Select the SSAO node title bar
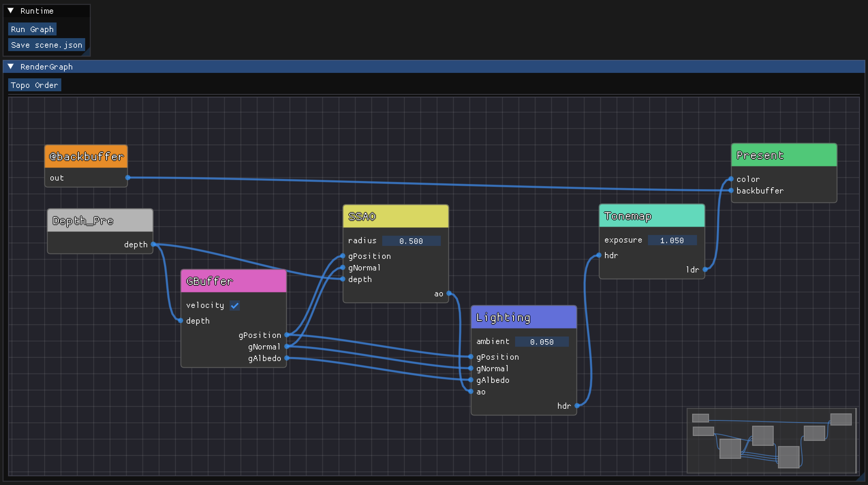 396,217
